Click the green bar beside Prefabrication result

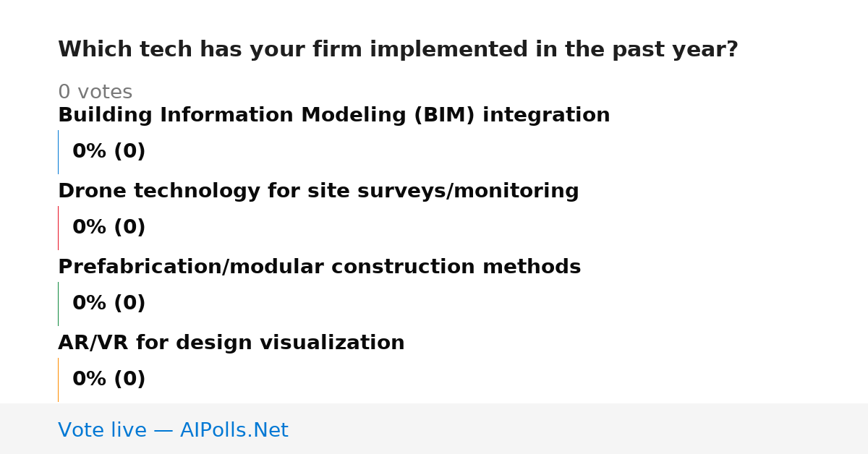58,304
